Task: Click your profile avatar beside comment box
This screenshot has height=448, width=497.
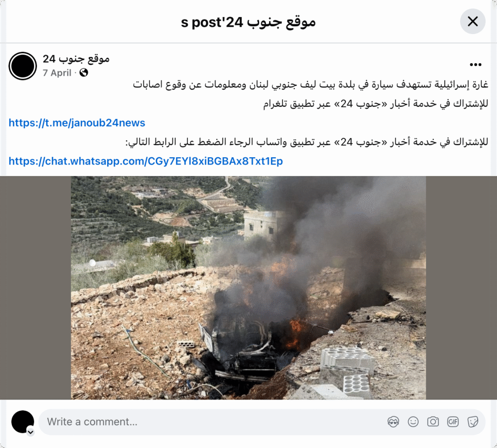Action: [x=23, y=422]
